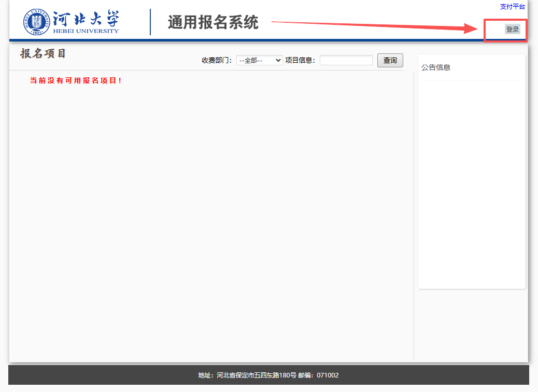Click the 项目信息 field label

click(x=300, y=60)
